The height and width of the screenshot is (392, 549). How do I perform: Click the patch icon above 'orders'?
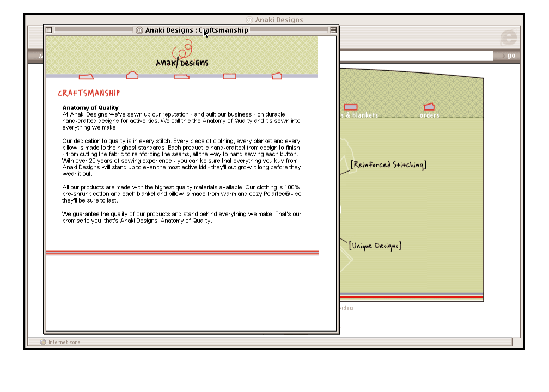429,107
